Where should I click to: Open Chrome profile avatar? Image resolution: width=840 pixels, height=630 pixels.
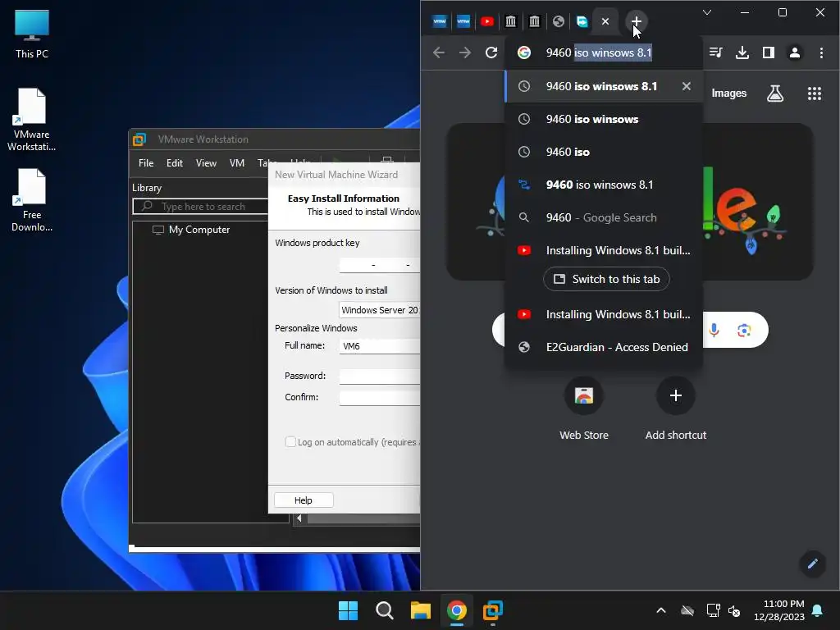tap(794, 52)
